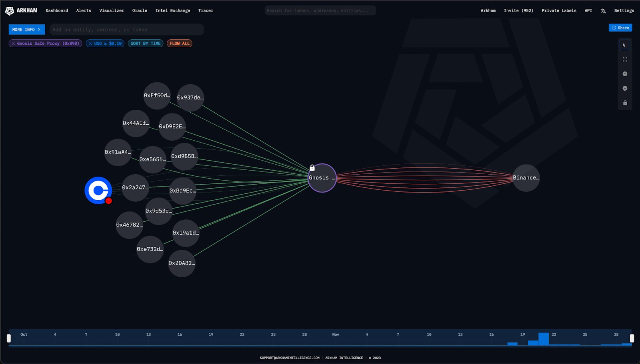Open Invite (952)
The height and width of the screenshot is (364, 640).
click(518, 11)
